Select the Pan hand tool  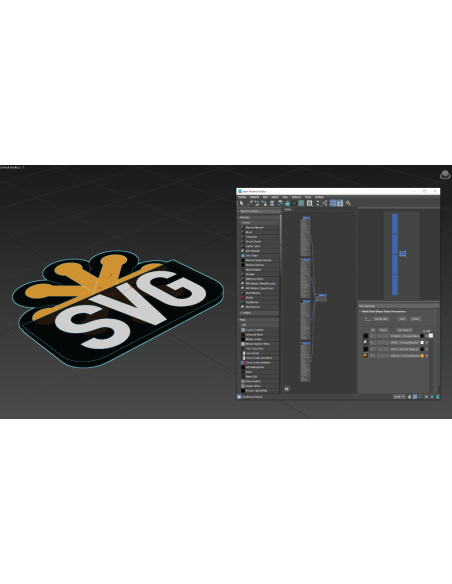[x=409, y=397]
